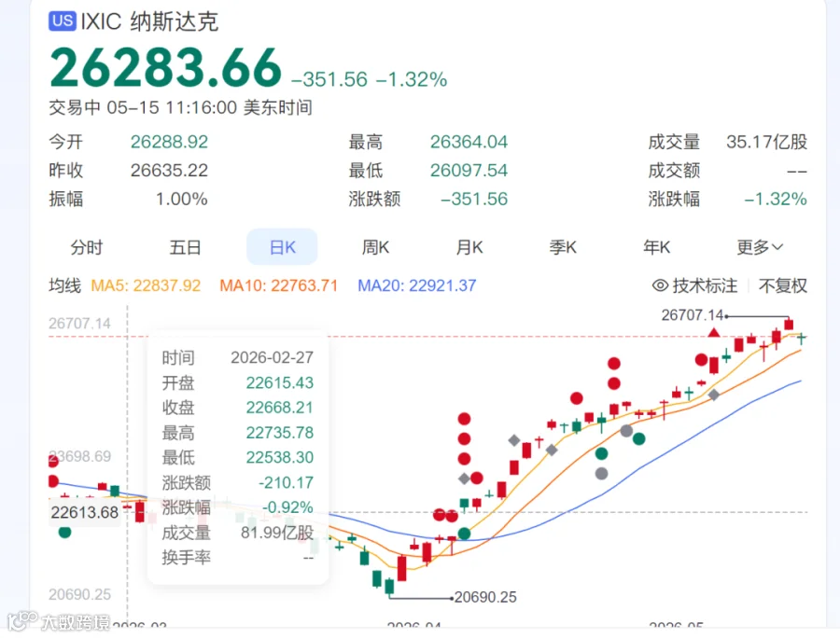Click the tooltip 收盘 value 22668.21
The height and width of the screenshot is (638, 840).
coord(280,408)
